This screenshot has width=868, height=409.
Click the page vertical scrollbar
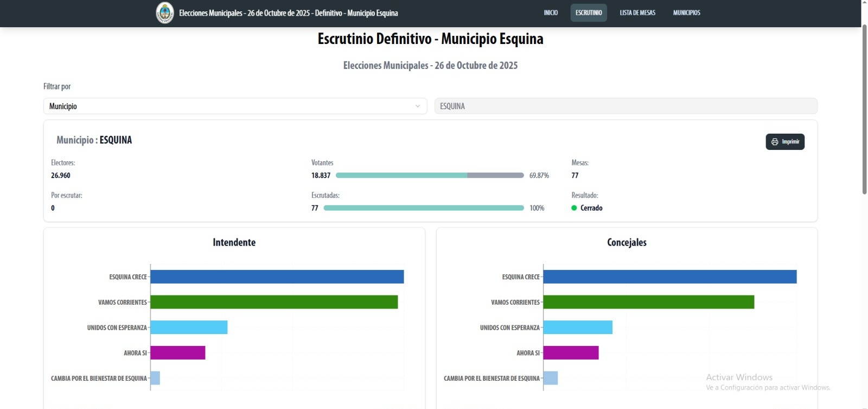[864, 109]
